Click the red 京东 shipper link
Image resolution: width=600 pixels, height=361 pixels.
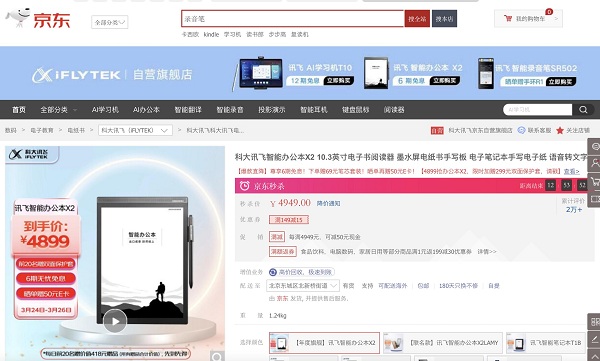282,298
